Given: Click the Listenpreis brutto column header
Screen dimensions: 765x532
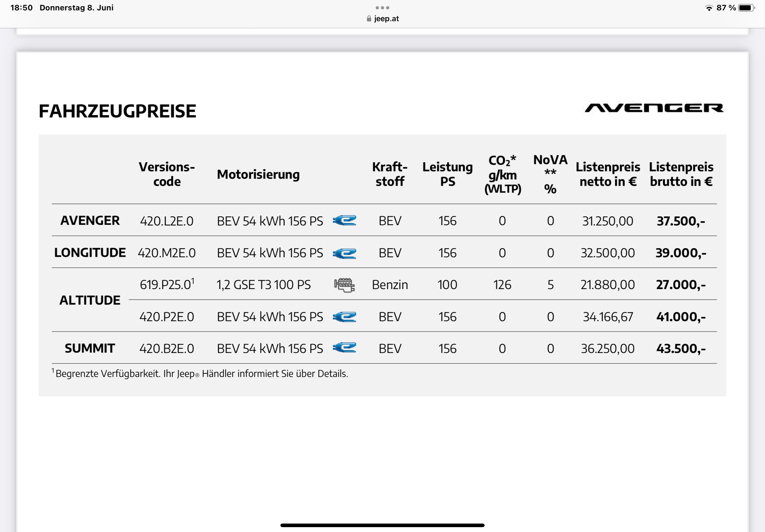Looking at the screenshot, I should click(681, 174).
